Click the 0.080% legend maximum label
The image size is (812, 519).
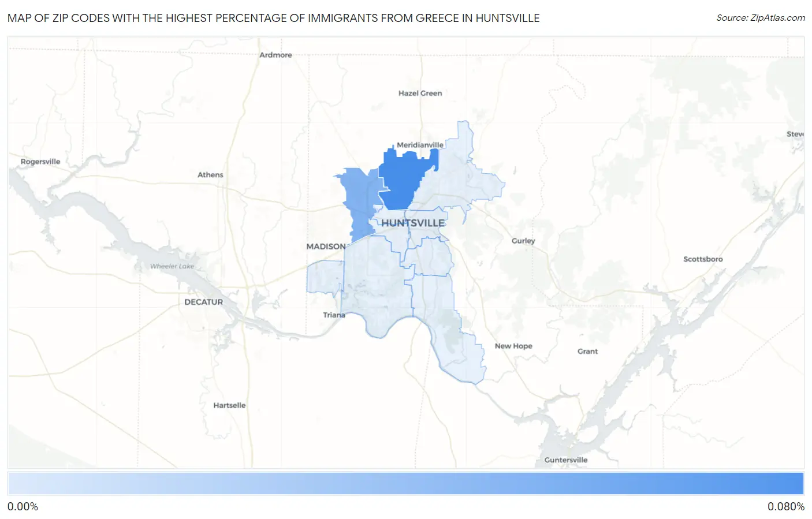[x=786, y=506]
